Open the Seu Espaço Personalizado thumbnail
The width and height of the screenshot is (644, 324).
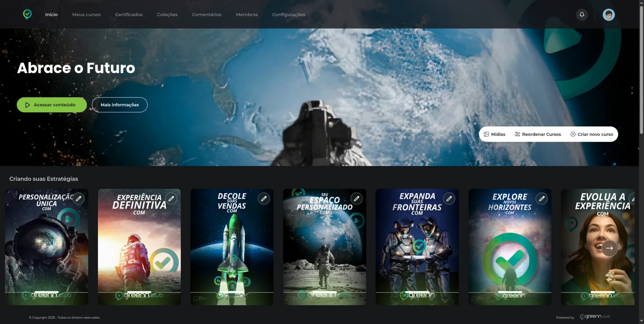[324, 247]
